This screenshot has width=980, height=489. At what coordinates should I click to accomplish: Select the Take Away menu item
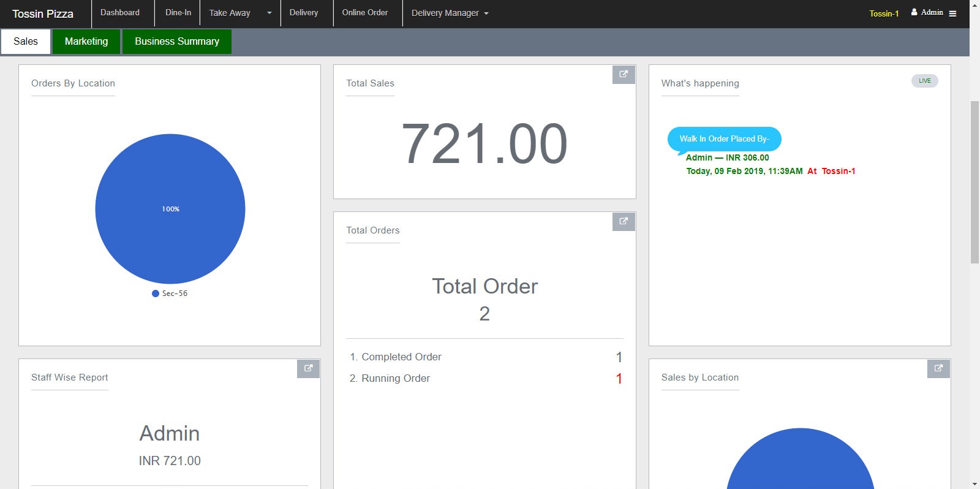(x=230, y=13)
